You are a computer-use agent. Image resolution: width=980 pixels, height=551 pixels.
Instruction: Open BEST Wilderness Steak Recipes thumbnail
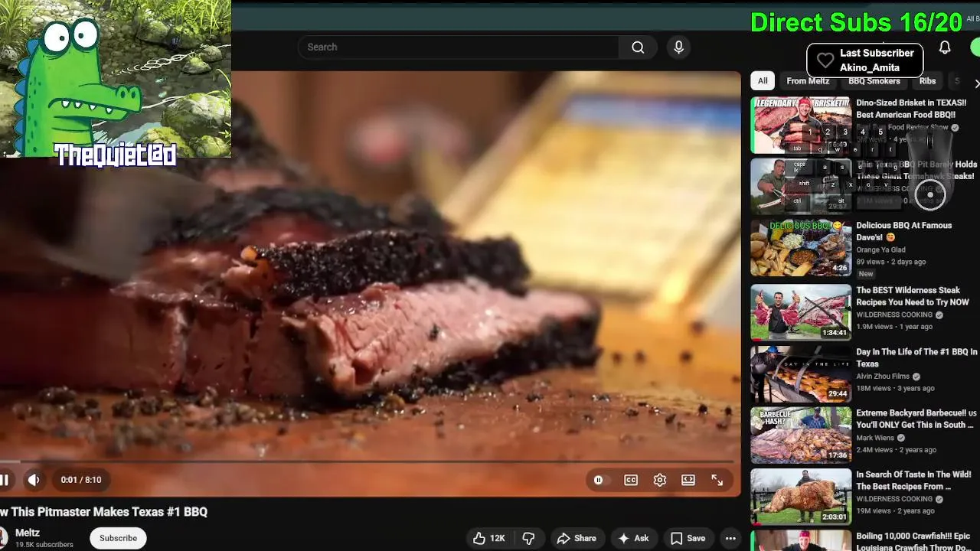(x=801, y=312)
